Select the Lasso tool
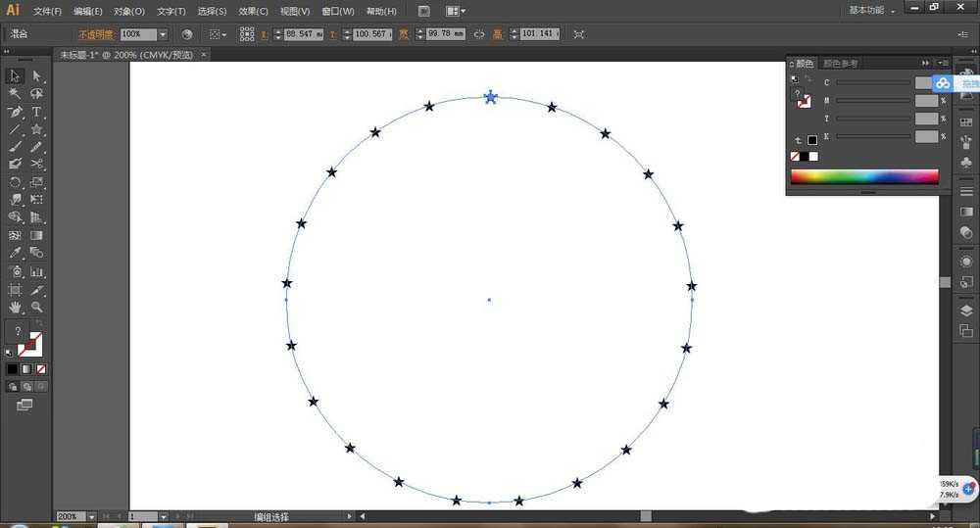Image resolution: width=980 pixels, height=528 pixels. [x=37, y=94]
